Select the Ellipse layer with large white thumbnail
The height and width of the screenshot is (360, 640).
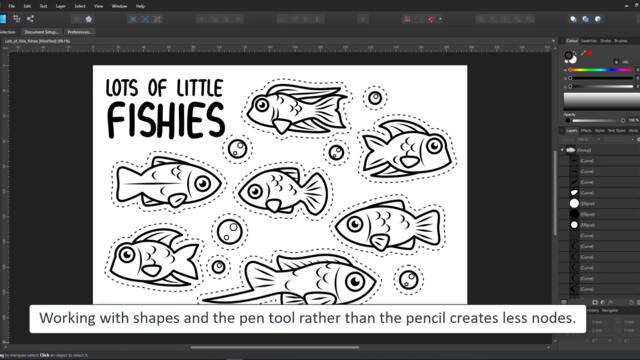click(600, 203)
